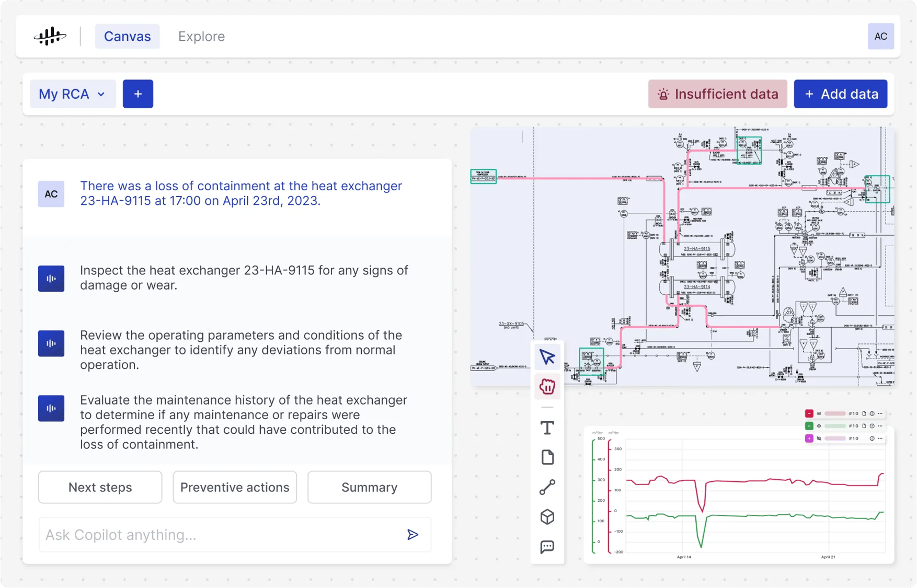Click the 'There was a loss of containment' message

[x=241, y=193]
